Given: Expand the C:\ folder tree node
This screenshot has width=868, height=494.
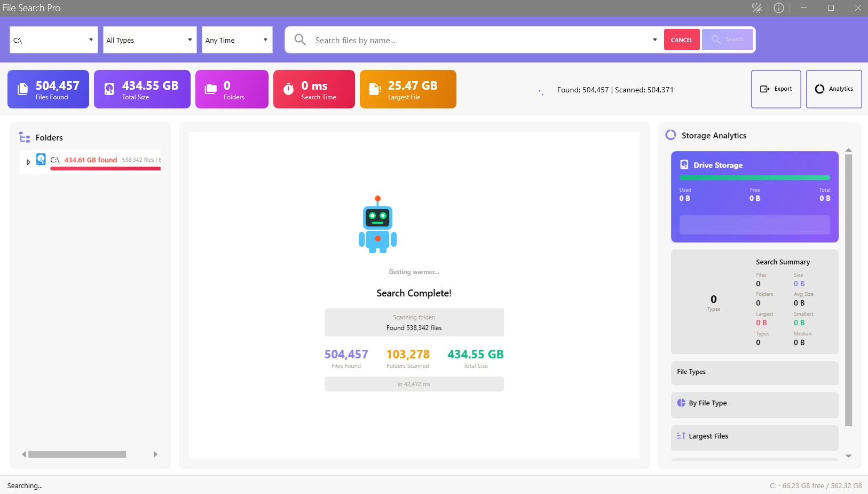Looking at the screenshot, I should tap(28, 162).
